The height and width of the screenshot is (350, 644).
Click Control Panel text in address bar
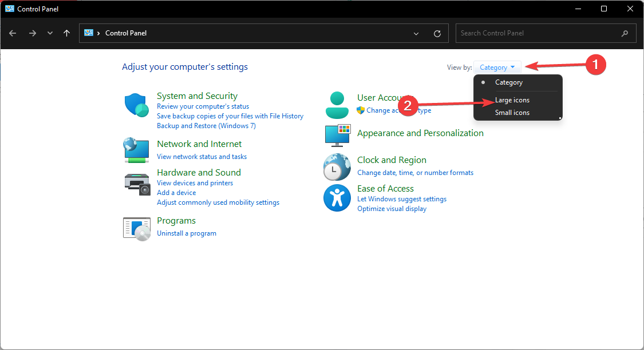(x=126, y=33)
